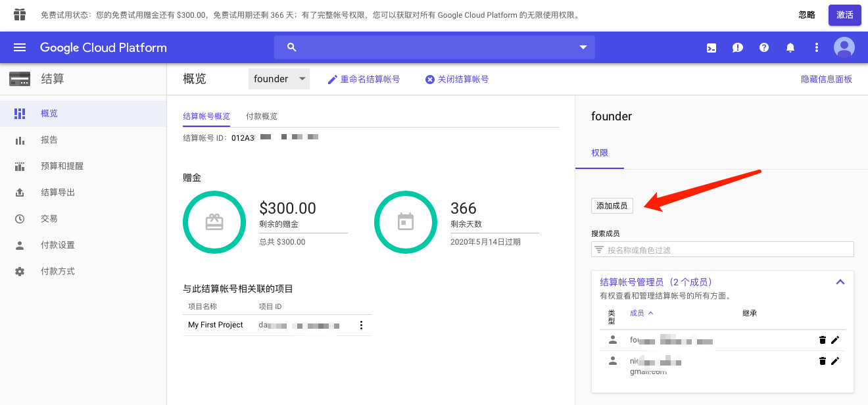
Task: Collapse the 结算帐号管理员 section chevron
Action: (x=840, y=282)
